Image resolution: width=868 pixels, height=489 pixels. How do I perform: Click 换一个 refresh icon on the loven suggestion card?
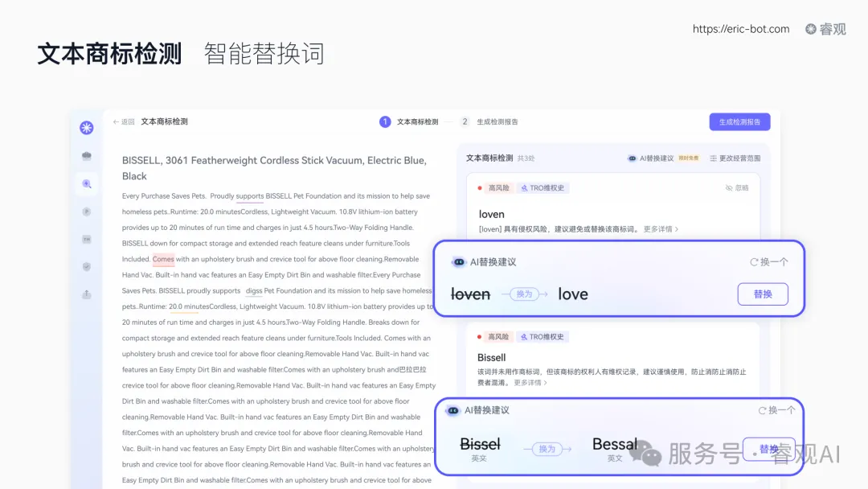pos(769,261)
